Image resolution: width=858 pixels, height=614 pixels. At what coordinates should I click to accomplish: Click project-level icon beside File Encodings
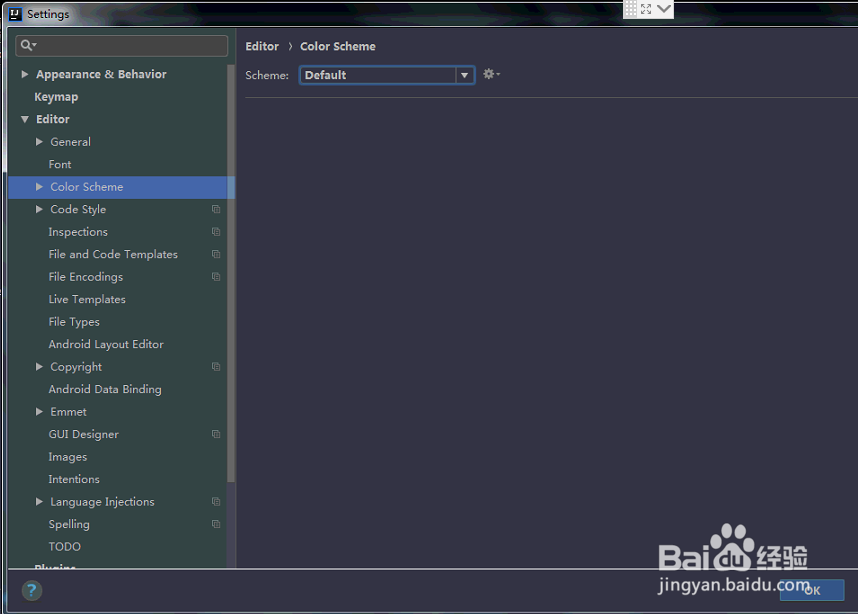point(216,276)
